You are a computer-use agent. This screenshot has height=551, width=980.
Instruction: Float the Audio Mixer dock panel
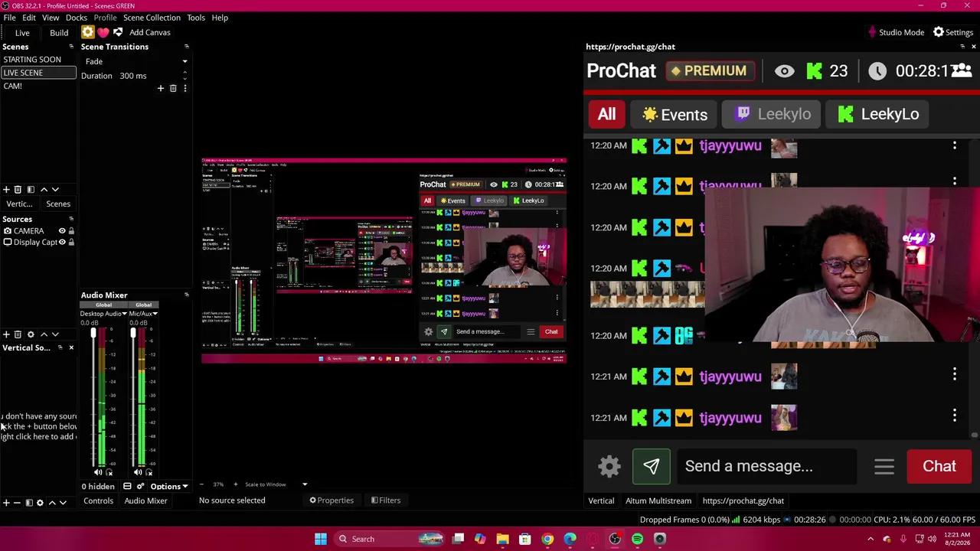[186, 295]
